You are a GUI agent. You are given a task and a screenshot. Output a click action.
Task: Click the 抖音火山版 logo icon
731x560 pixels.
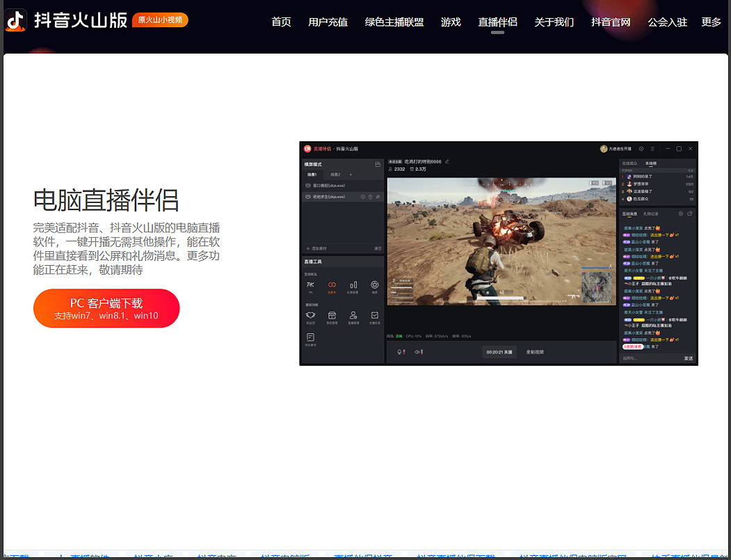click(15, 20)
